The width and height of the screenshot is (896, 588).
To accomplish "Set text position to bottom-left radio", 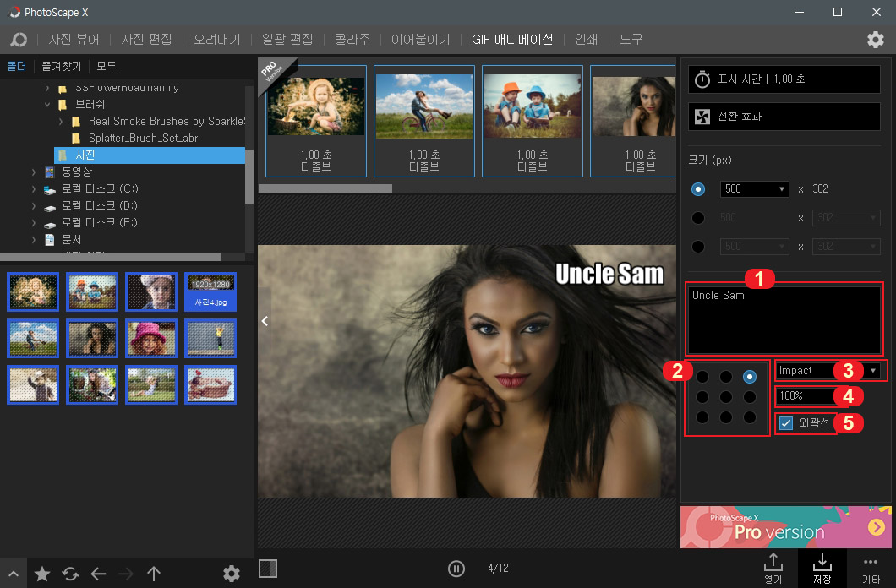I will point(702,418).
